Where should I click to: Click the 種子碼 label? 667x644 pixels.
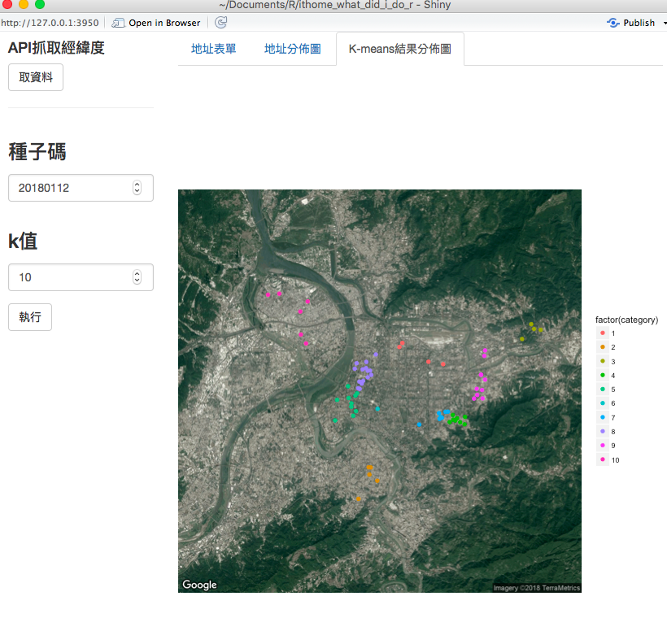37,152
